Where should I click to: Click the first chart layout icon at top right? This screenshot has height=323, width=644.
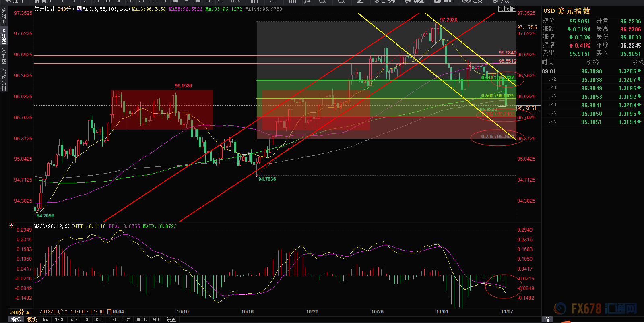pyautogui.click(x=501, y=9)
